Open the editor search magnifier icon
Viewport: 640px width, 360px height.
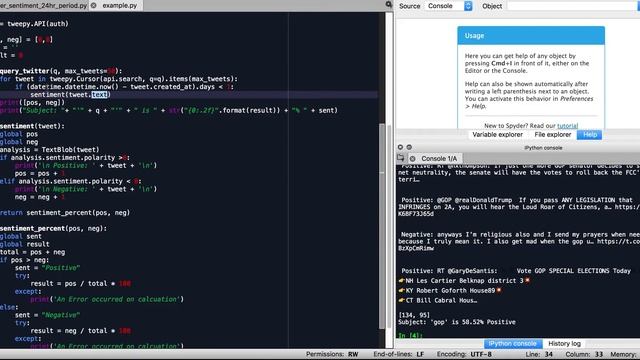(389, 4)
